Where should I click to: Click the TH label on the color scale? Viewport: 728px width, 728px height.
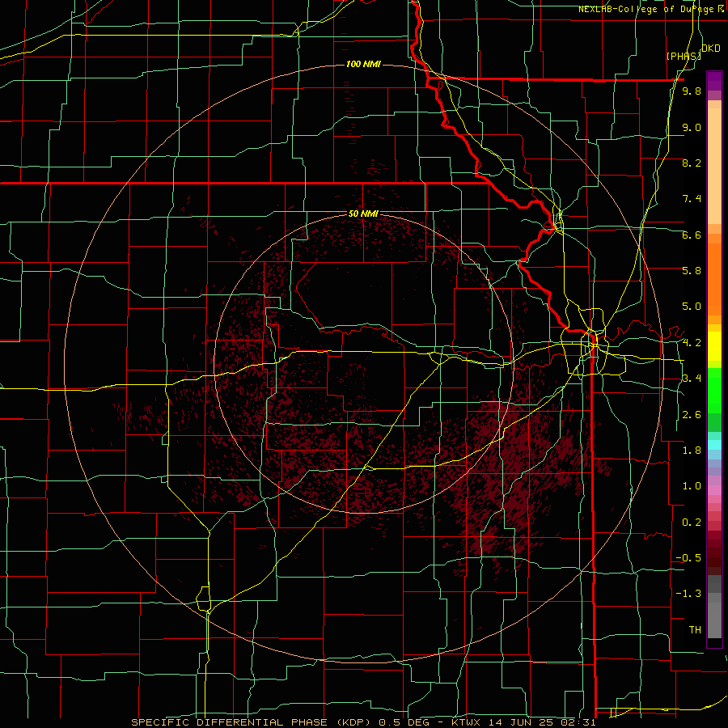point(695,630)
